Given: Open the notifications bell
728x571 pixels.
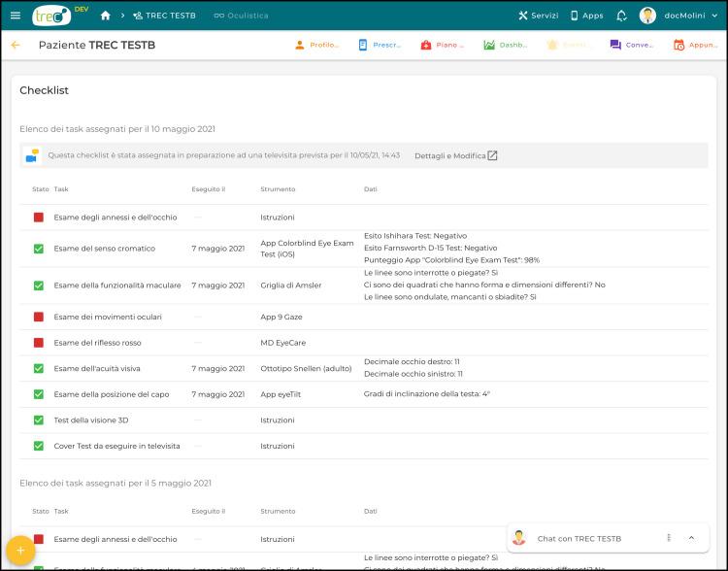Looking at the screenshot, I should tap(621, 16).
